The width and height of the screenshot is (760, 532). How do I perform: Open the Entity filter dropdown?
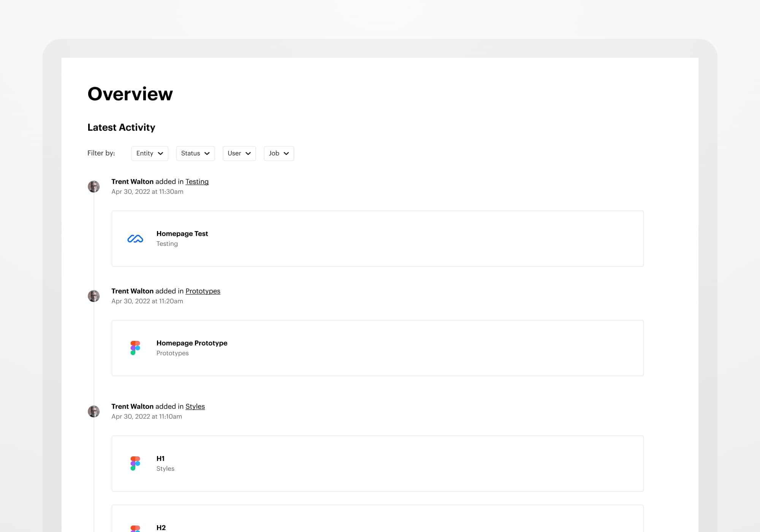pos(150,154)
